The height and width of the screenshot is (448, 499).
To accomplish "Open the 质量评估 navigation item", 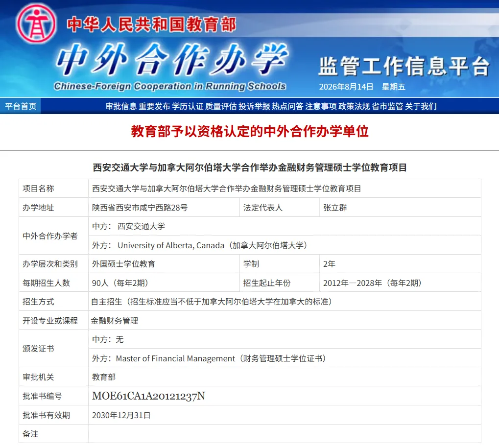I will click(x=221, y=106).
